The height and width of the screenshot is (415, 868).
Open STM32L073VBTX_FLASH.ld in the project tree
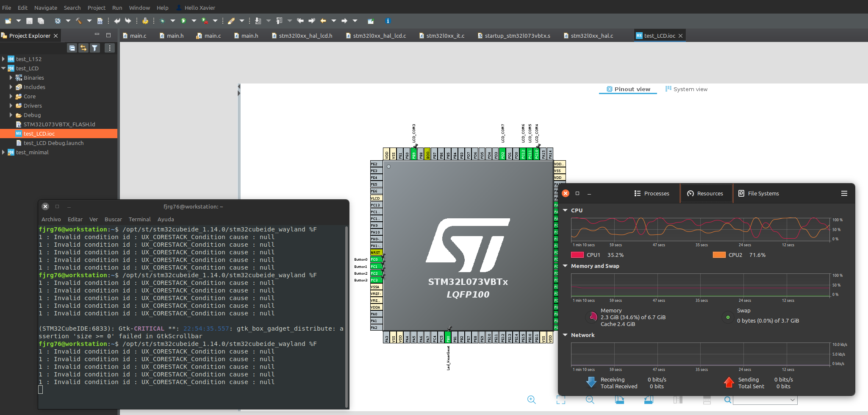tap(59, 124)
